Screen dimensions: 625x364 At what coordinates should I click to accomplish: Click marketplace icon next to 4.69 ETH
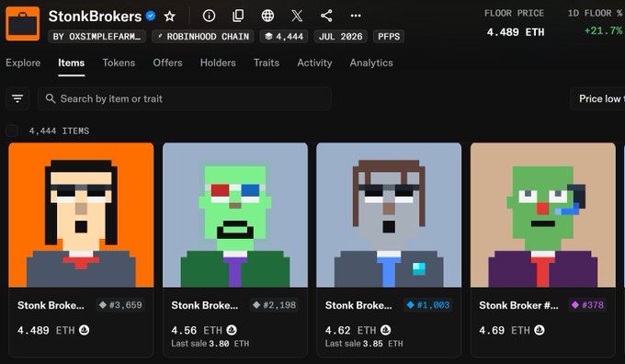coord(540,330)
